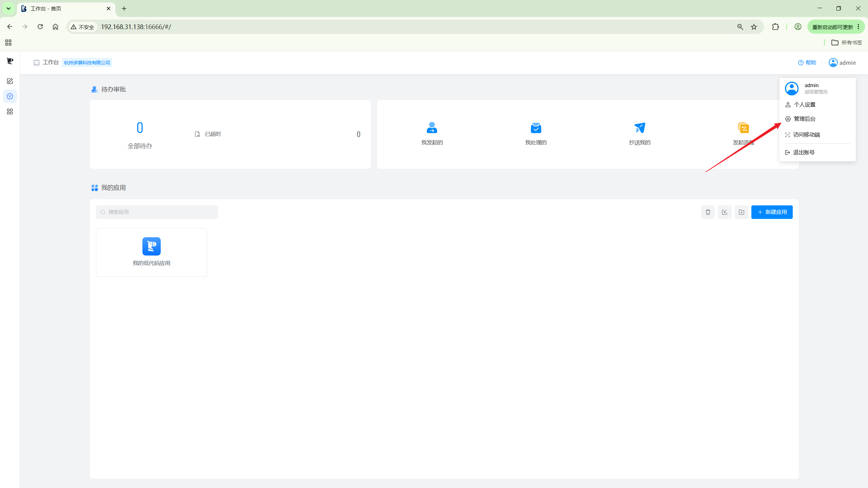This screenshot has width=868, height=488.
Task: Open 抄送我的 paper plane icon
Action: coord(639,128)
